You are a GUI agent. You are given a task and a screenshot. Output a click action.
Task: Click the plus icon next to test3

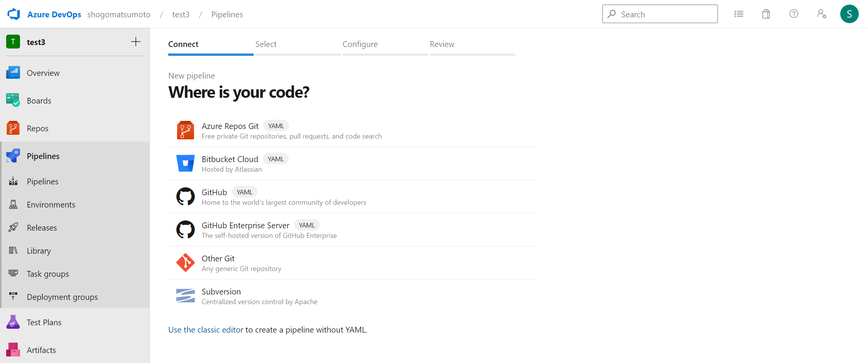[135, 42]
